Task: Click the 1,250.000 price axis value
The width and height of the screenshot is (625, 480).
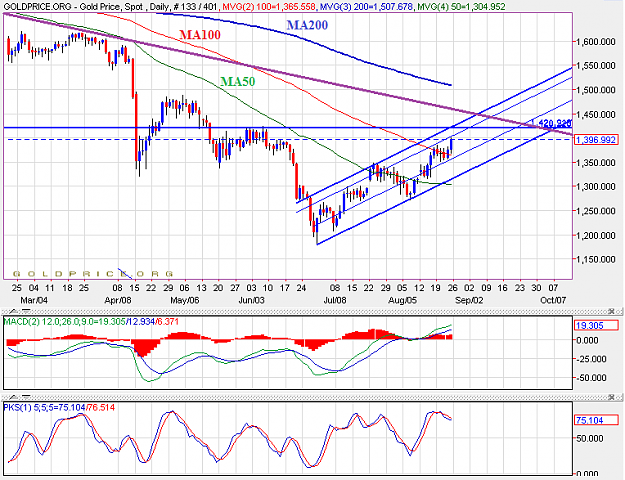Action: [596, 211]
